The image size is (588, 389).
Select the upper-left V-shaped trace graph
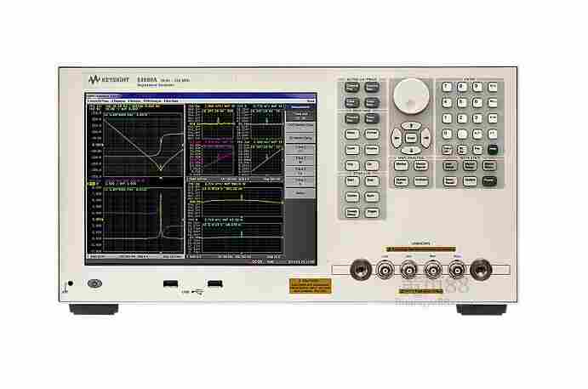[134, 140]
